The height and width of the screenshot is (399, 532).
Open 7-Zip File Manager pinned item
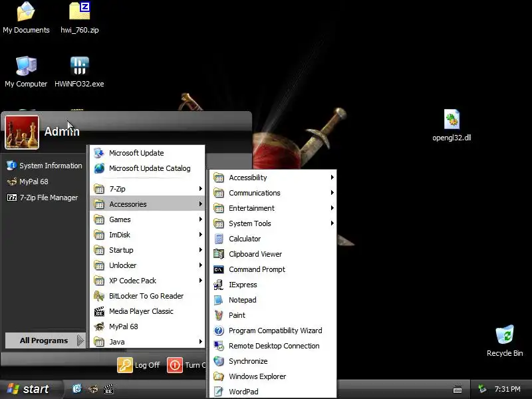click(x=43, y=198)
